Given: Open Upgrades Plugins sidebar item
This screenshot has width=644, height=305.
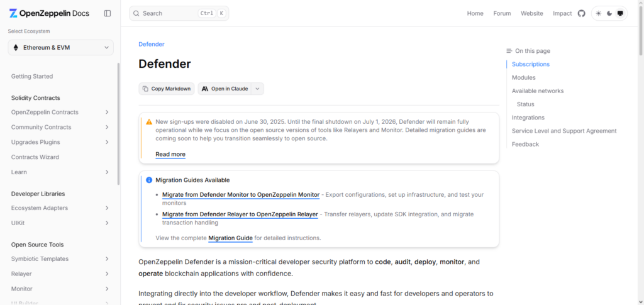Looking at the screenshot, I should [x=35, y=142].
